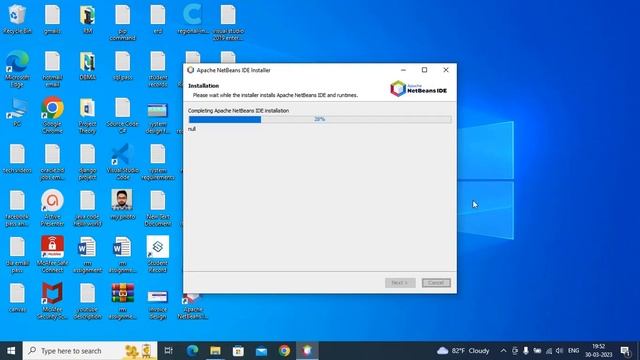Open the erd file on desktop

pos(158,19)
